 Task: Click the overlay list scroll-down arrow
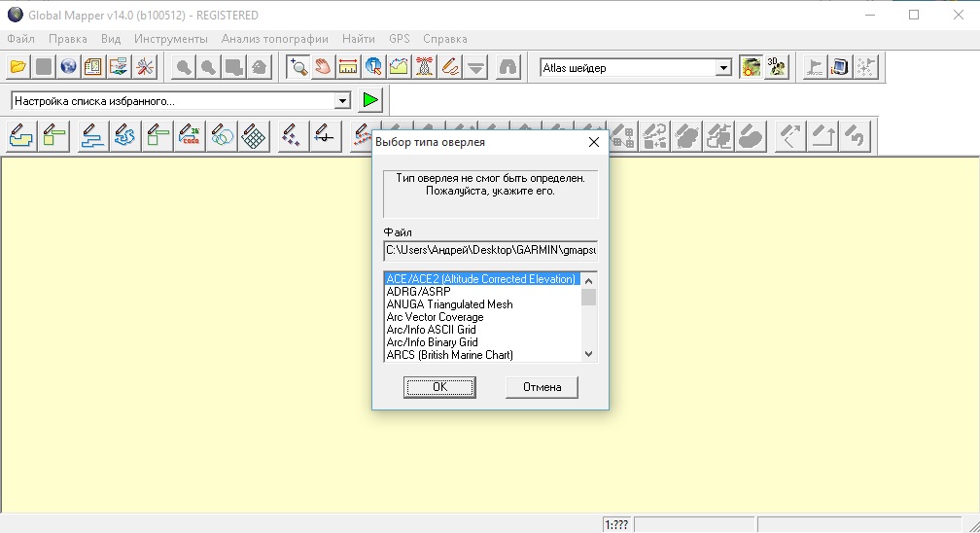coord(589,354)
